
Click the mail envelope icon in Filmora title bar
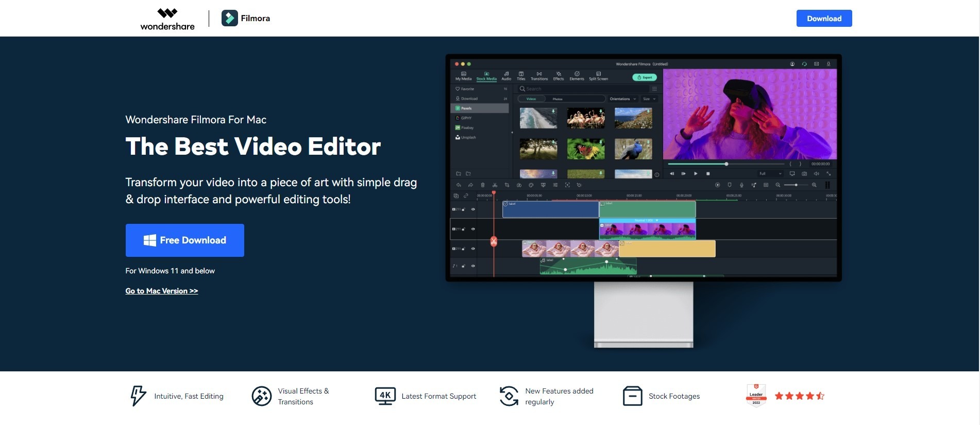817,64
